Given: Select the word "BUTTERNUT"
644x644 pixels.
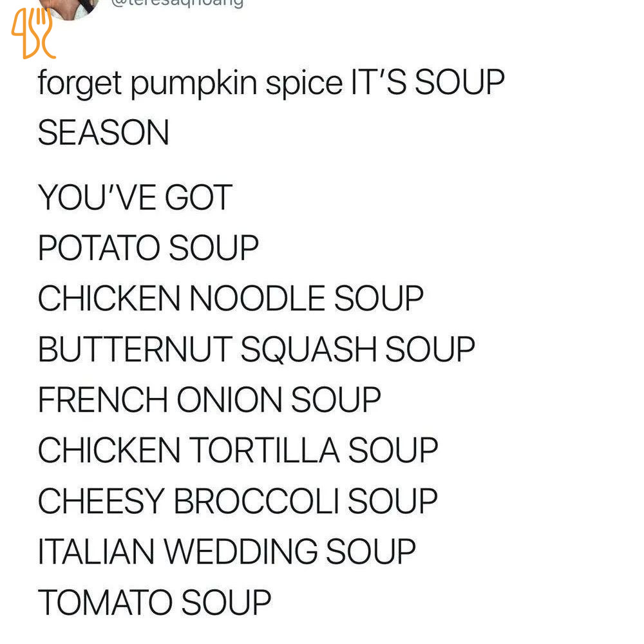Looking at the screenshot, I should pos(135,350).
